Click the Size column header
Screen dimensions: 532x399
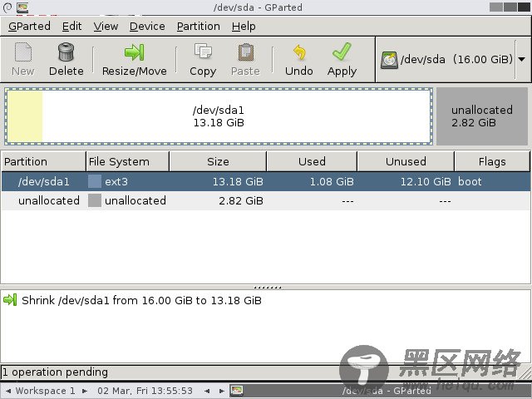coord(218,161)
